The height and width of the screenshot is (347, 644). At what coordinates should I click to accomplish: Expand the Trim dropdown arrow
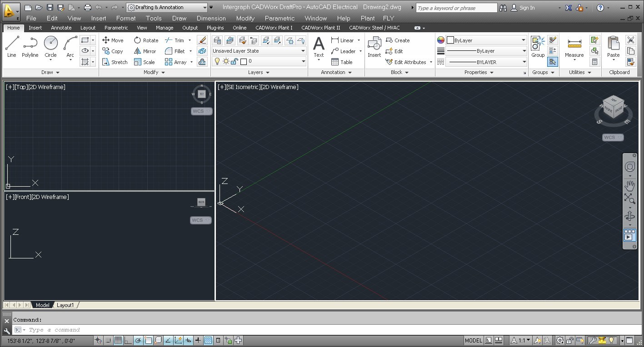190,40
